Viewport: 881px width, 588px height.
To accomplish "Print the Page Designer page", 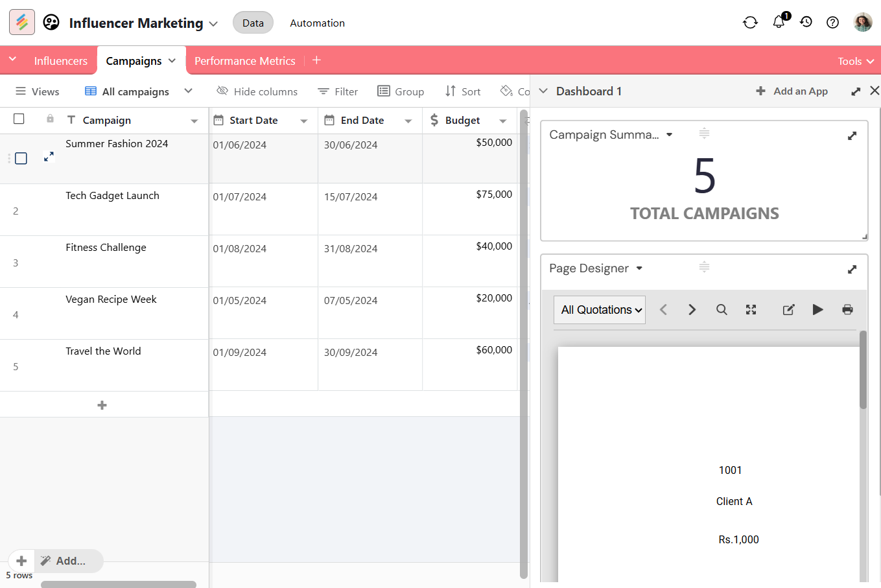I will pyautogui.click(x=847, y=310).
